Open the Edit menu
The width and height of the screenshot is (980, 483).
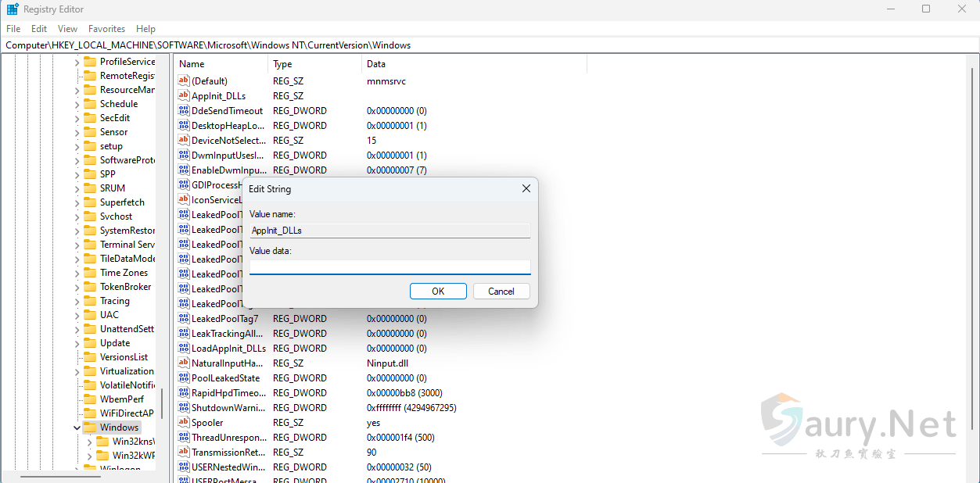click(x=39, y=29)
